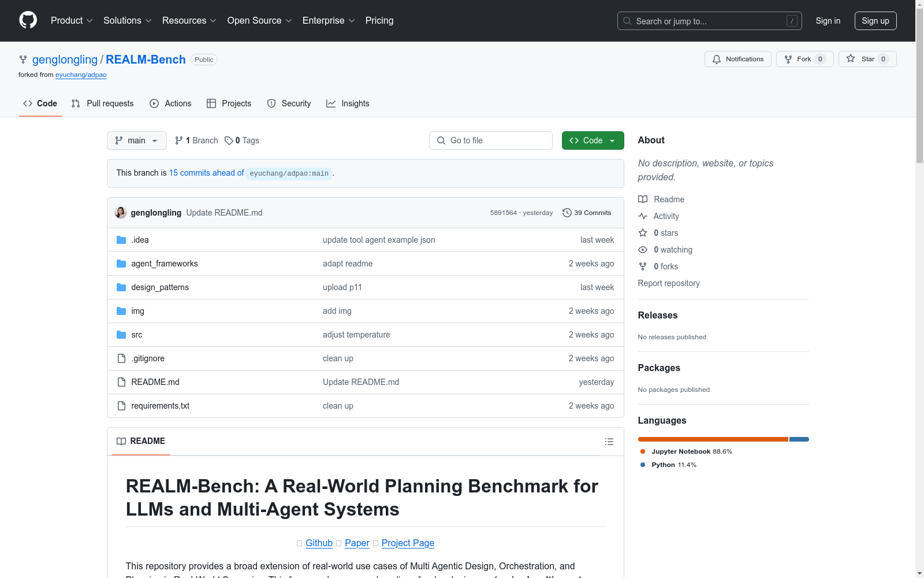Viewport: 924px width, 578px height.
Task: Click the magnifier icon in header search
Action: [x=627, y=21]
